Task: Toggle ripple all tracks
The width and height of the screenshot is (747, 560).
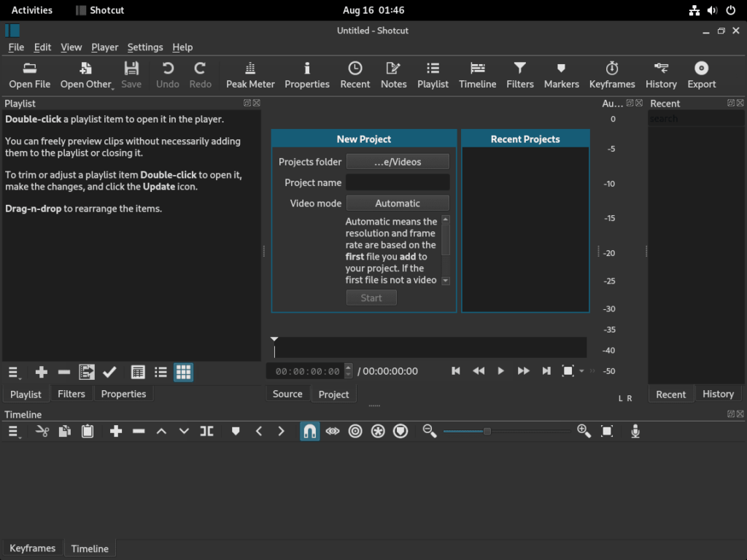Action: click(x=379, y=432)
